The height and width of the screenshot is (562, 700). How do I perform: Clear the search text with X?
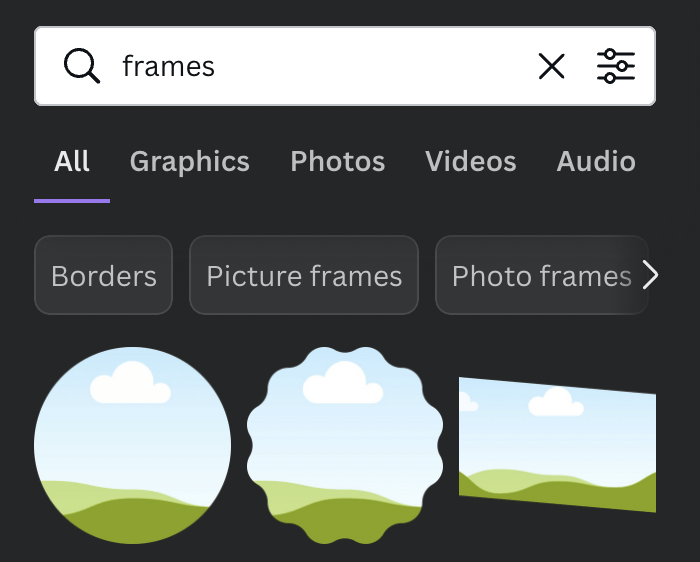click(551, 66)
